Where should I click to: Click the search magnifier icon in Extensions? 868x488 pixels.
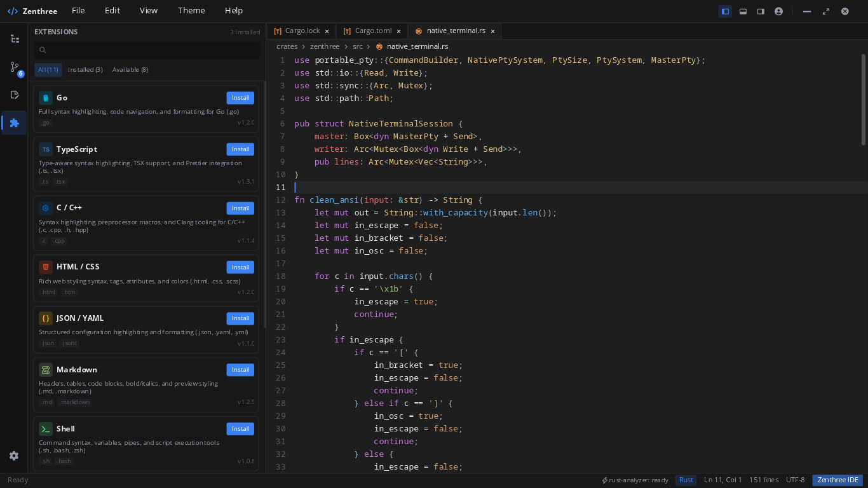click(x=43, y=50)
